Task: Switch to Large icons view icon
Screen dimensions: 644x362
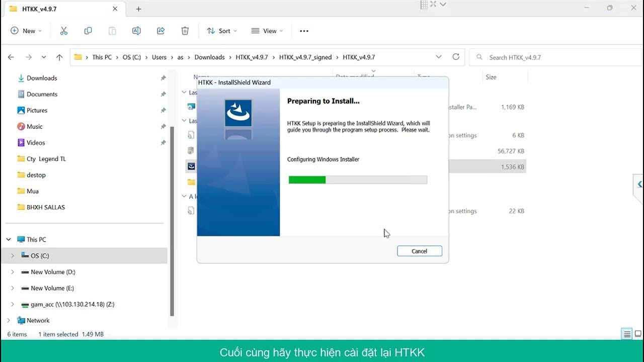Action: pos(638,334)
